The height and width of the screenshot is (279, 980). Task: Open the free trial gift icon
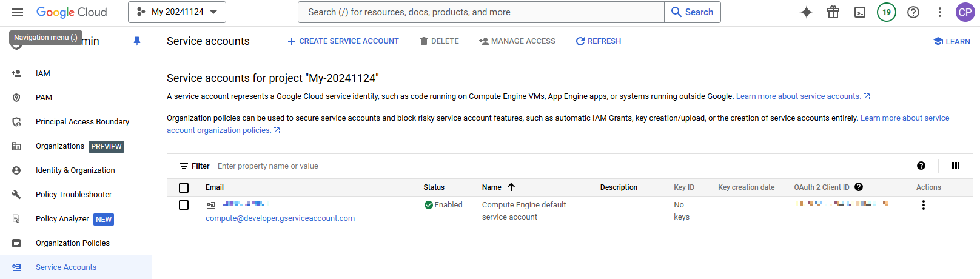coord(833,12)
